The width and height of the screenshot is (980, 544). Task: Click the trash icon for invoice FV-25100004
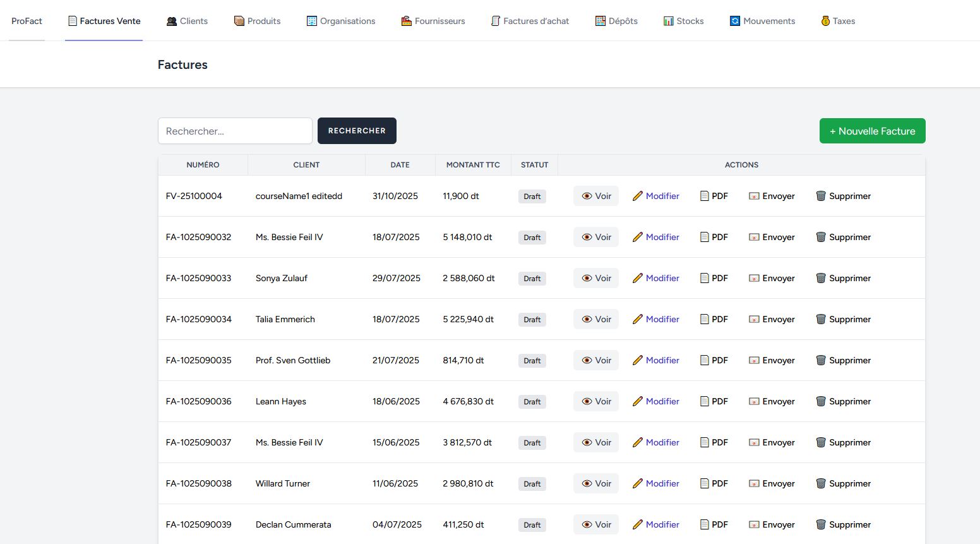click(820, 196)
